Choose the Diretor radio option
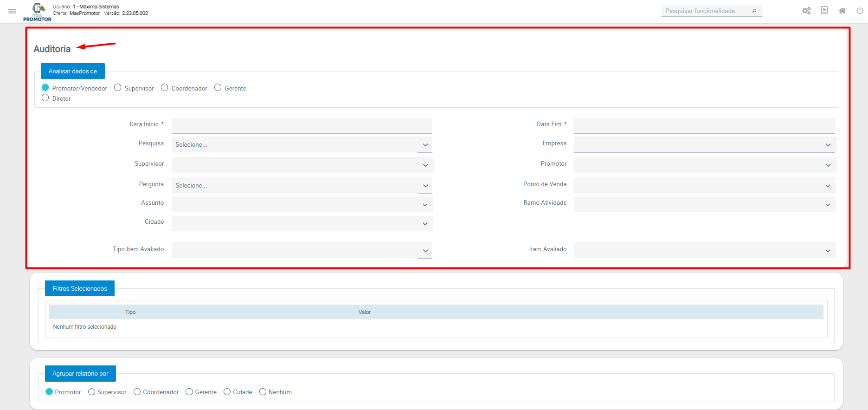 (45, 98)
